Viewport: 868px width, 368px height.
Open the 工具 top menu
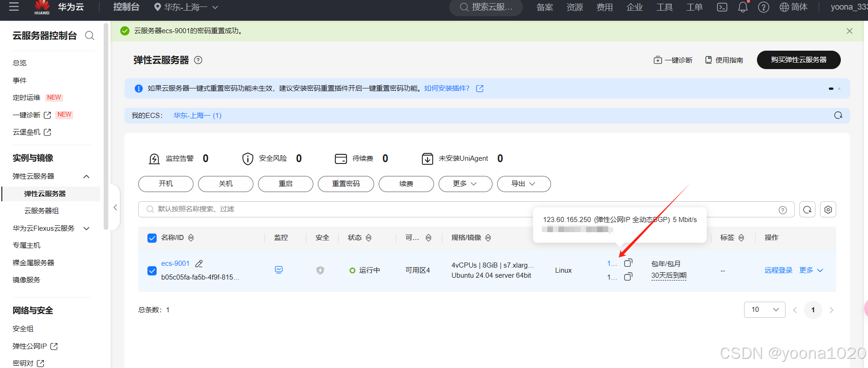click(x=664, y=7)
